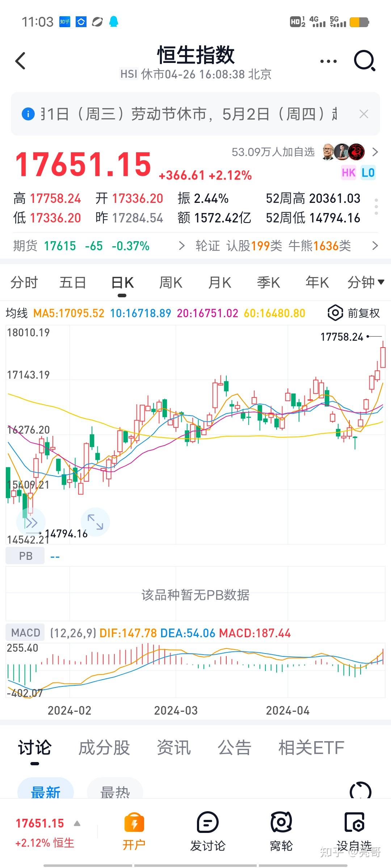Viewport: 391px width, 868px height.
Task: Open futures 17615 quote chevron
Action: click(x=182, y=246)
